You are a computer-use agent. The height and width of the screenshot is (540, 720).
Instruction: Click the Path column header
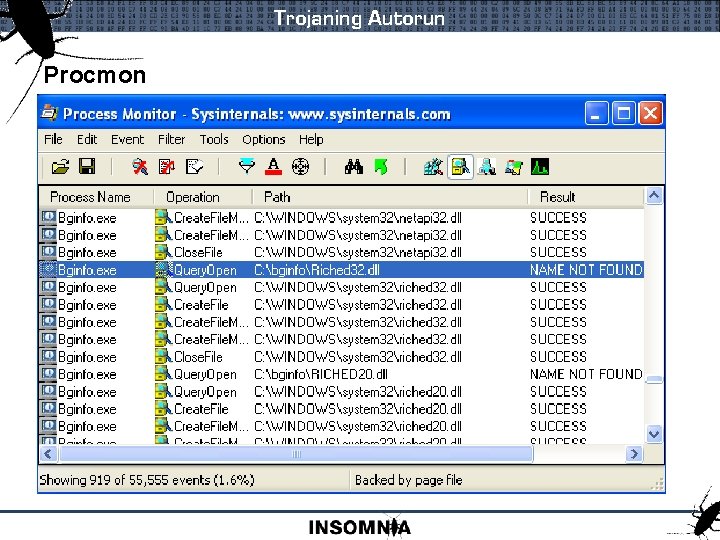(x=390, y=197)
